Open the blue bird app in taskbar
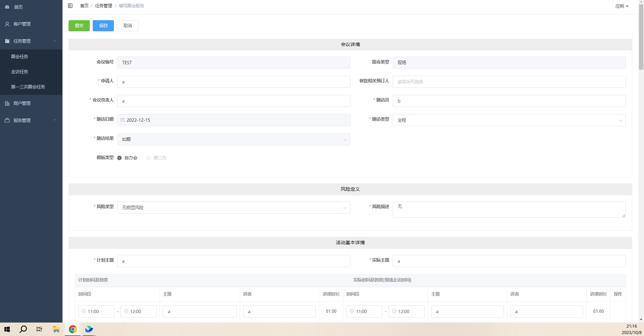The image size is (644, 336). 89,329
